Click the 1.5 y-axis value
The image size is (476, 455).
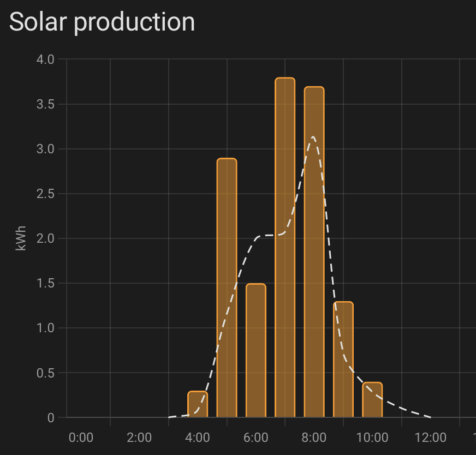(x=45, y=283)
